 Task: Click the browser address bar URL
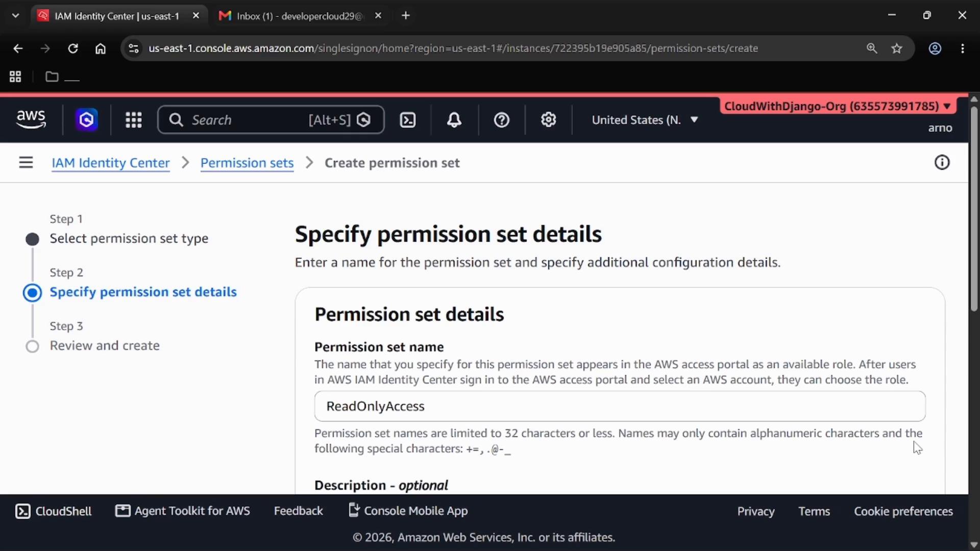pos(453,48)
